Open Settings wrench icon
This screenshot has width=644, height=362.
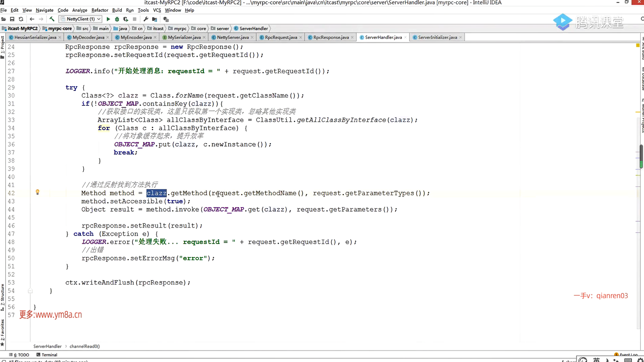(x=146, y=19)
